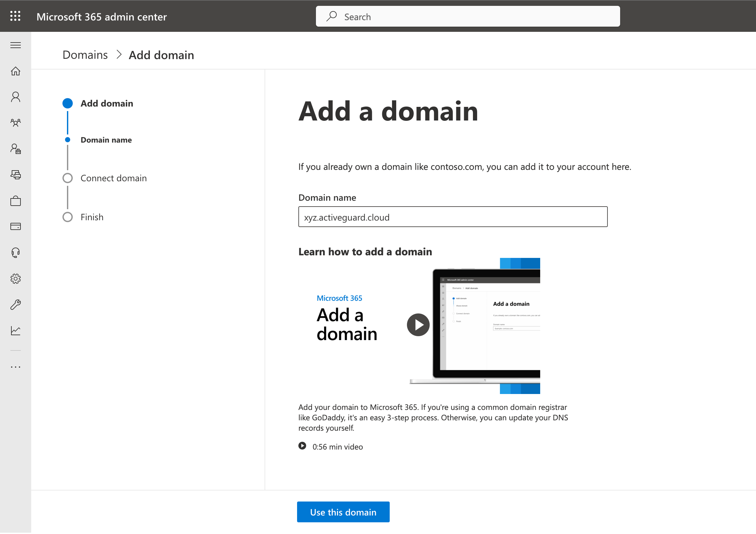
Task: Go to Home in the sidebar
Action: tap(16, 71)
